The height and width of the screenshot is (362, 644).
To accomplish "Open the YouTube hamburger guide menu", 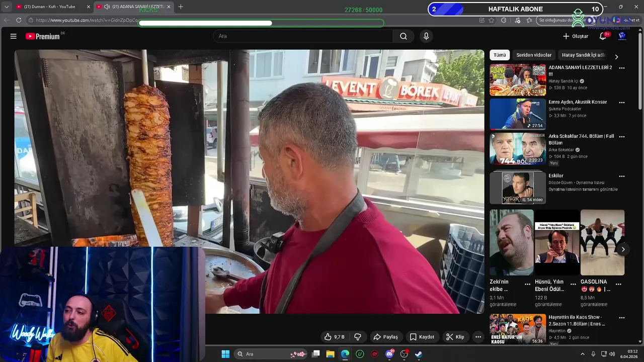I will tap(14, 36).
